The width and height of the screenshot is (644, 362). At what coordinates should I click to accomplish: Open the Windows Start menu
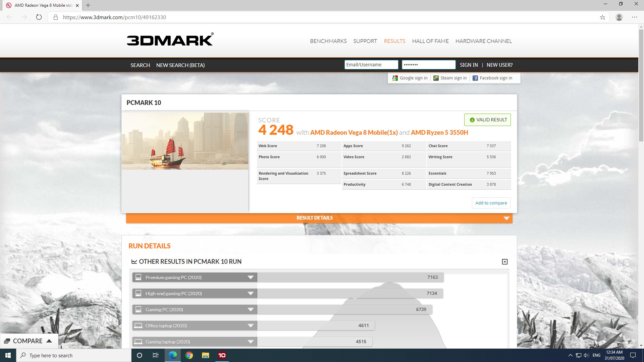(8, 355)
